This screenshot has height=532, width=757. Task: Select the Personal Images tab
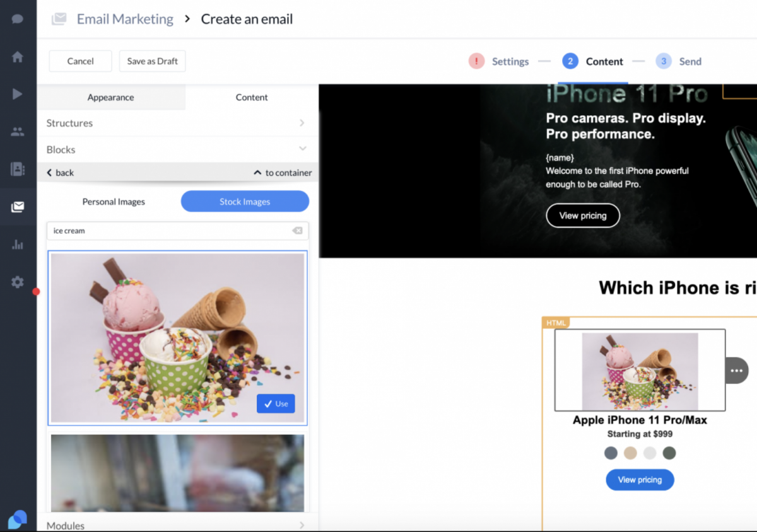(x=114, y=202)
